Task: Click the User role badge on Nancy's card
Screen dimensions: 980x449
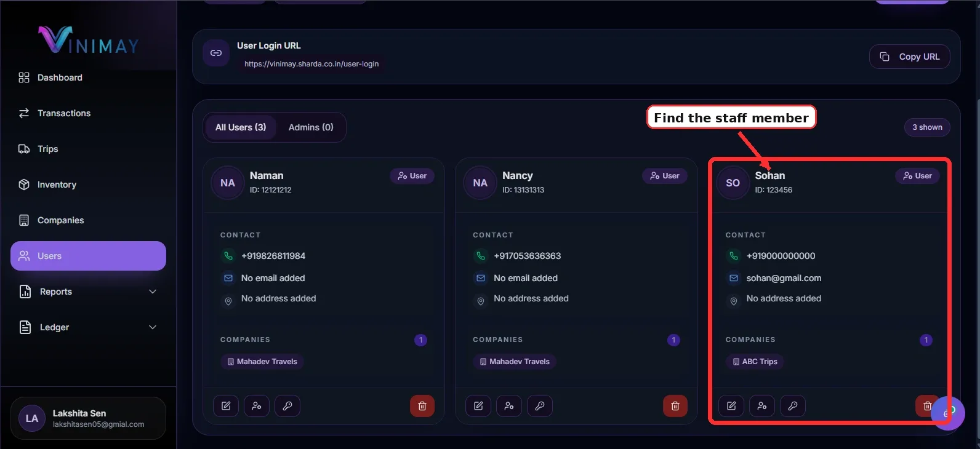Action: pyautogui.click(x=665, y=176)
